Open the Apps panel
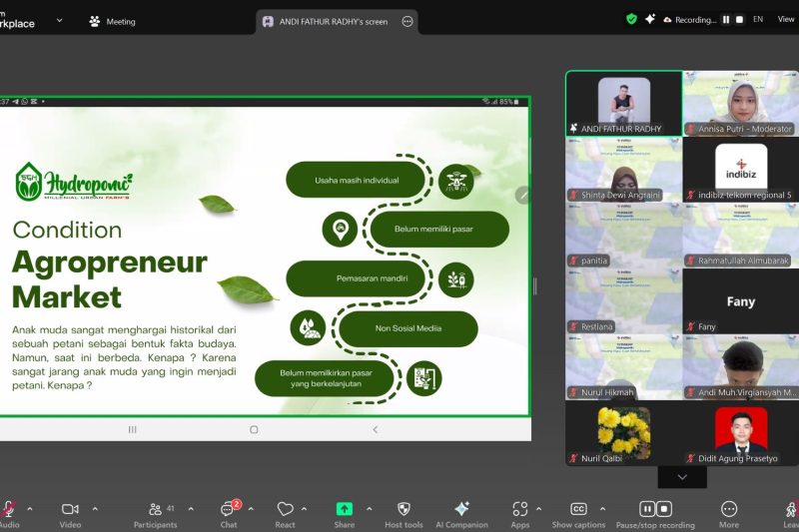This screenshot has width=799, height=532. click(520, 514)
